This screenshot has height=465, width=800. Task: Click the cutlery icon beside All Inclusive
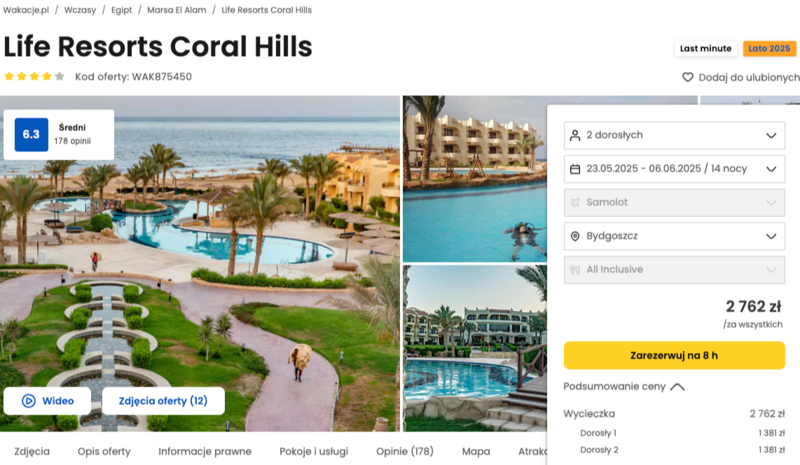tap(575, 270)
